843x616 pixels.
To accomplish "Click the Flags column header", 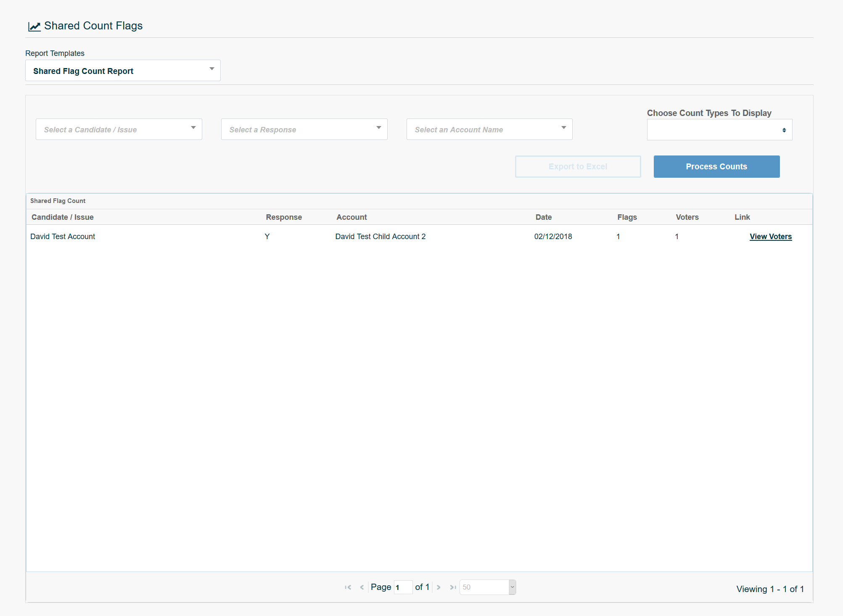I will (x=626, y=217).
